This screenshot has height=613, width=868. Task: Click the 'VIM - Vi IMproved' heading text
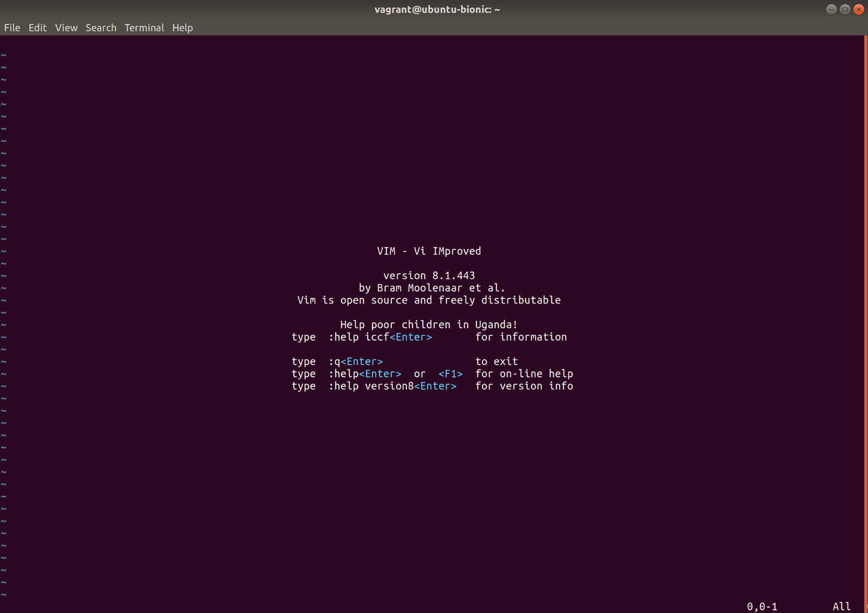[429, 251]
